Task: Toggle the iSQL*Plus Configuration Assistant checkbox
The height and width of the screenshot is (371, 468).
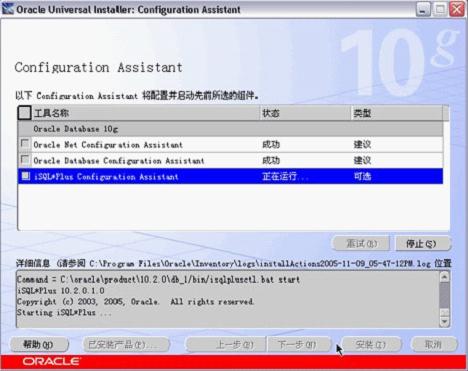Action: pos(26,176)
